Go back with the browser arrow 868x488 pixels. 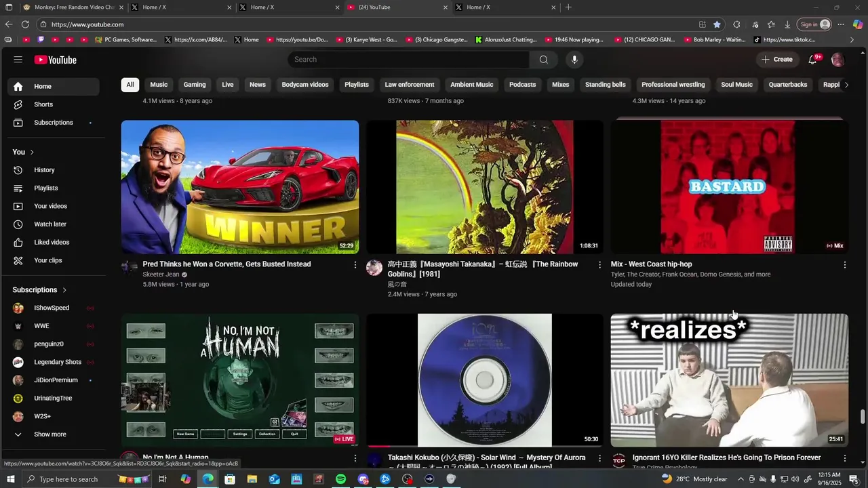coord(8,24)
